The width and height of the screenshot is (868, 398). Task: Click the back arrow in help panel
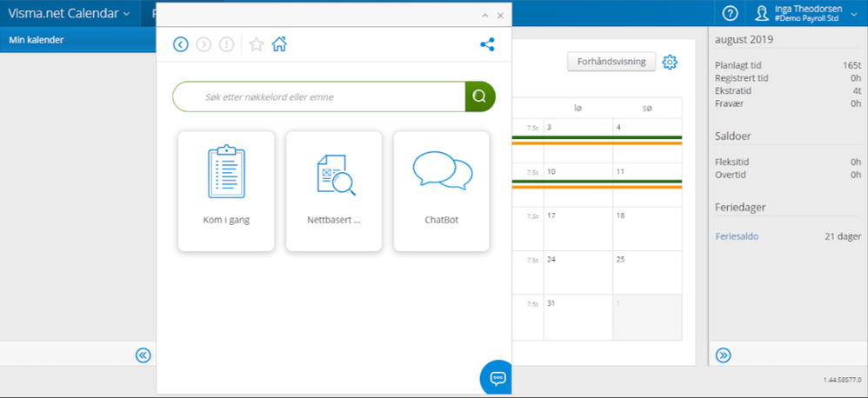coord(181,44)
